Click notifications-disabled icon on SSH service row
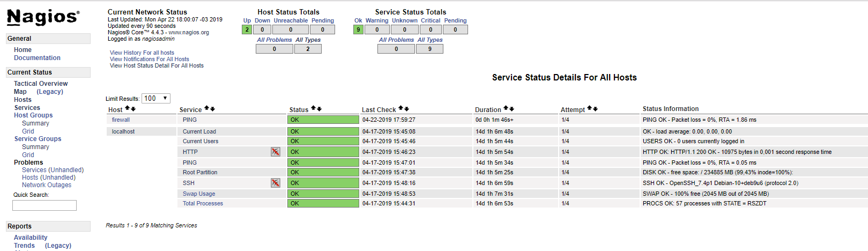This screenshot has height=251, width=868. click(x=276, y=183)
